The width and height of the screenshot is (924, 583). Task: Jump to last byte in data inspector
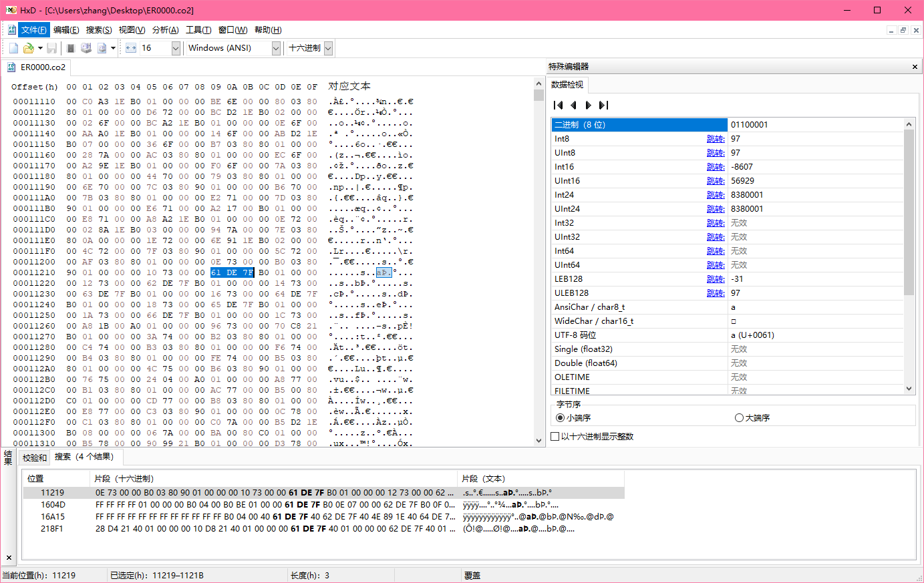(x=604, y=105)
